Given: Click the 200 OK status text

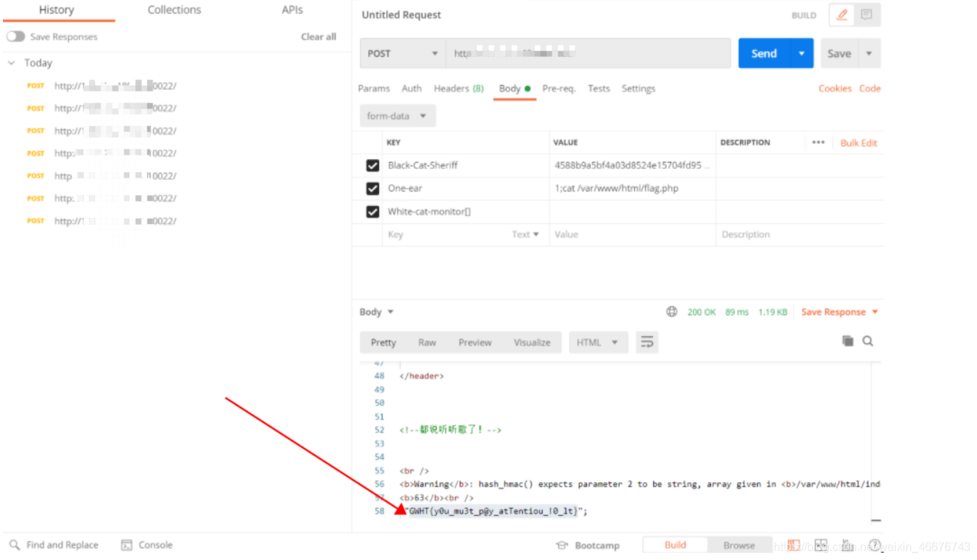Looking at the screenshot, I should click(x=701, y=312).
